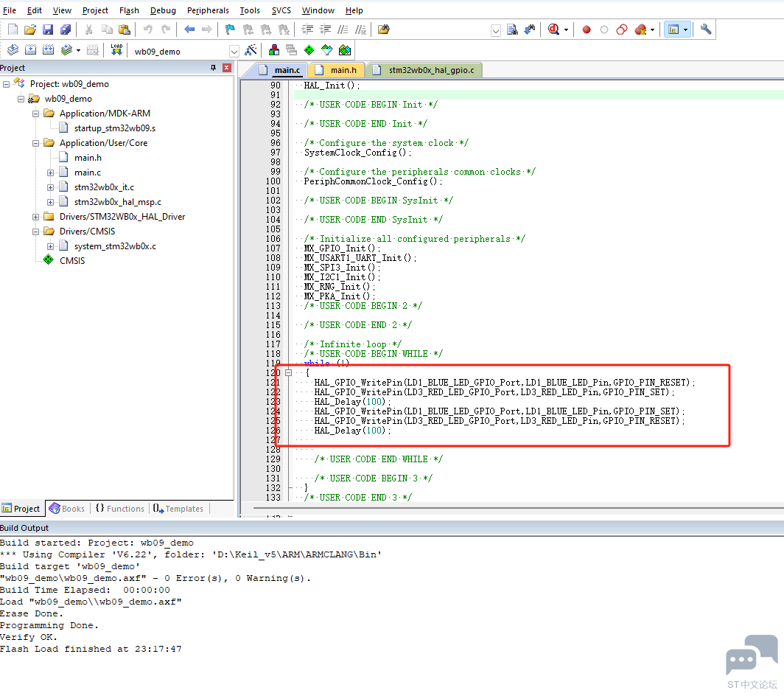Screen dimensions: 784x696
Task: Close the Project panel
Action: 226,68
